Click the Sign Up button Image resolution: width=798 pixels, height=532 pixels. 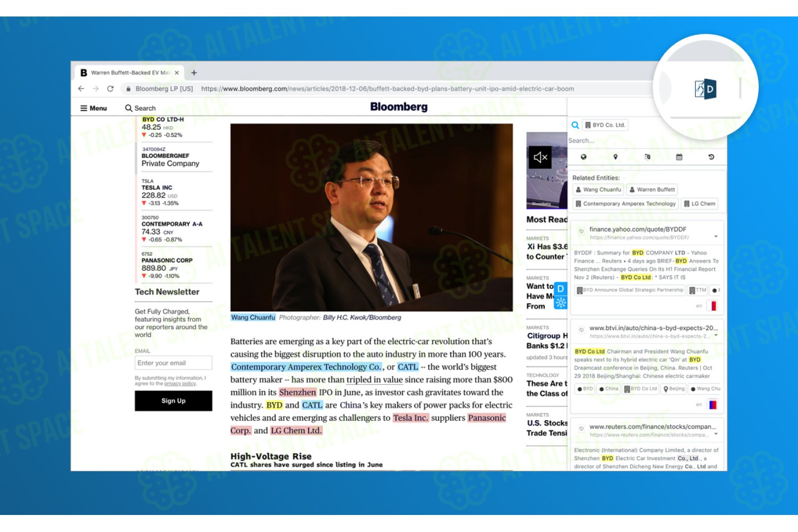coord(173,401)
